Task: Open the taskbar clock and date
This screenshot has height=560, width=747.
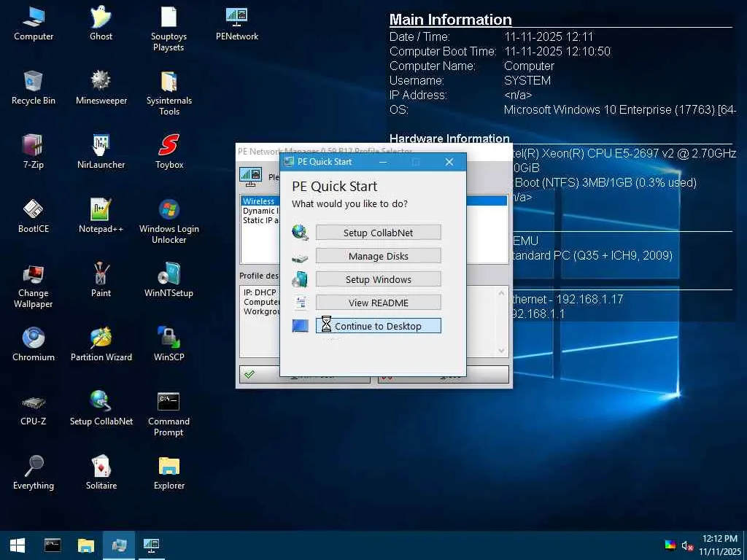Action: 719,545
